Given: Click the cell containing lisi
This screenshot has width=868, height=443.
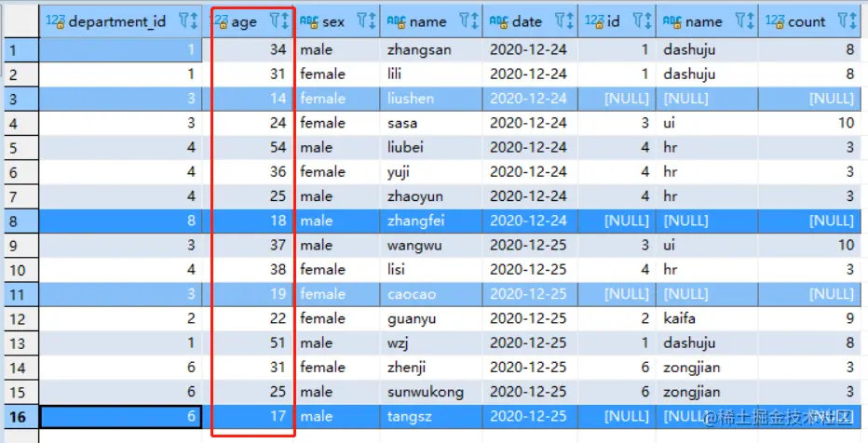Looking at the screenshot, I should point(431,270).
